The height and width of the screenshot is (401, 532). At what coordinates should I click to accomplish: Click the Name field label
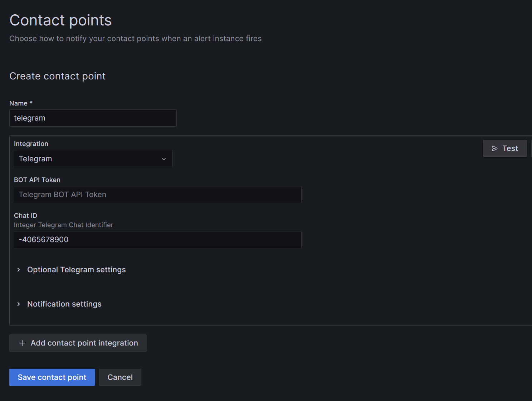(19, 103)
